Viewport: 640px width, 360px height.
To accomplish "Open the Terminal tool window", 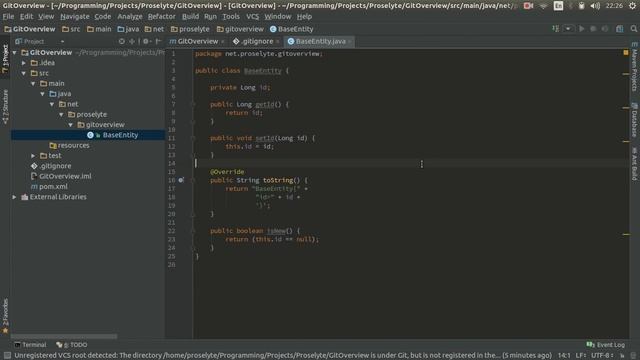I will point(31,345).
